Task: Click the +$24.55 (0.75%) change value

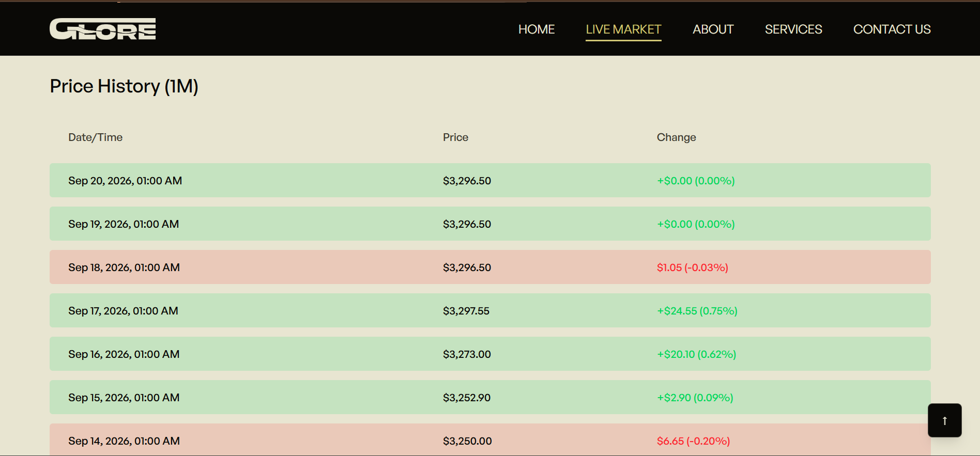Action: pyautogui.click(x=697, y=311)
